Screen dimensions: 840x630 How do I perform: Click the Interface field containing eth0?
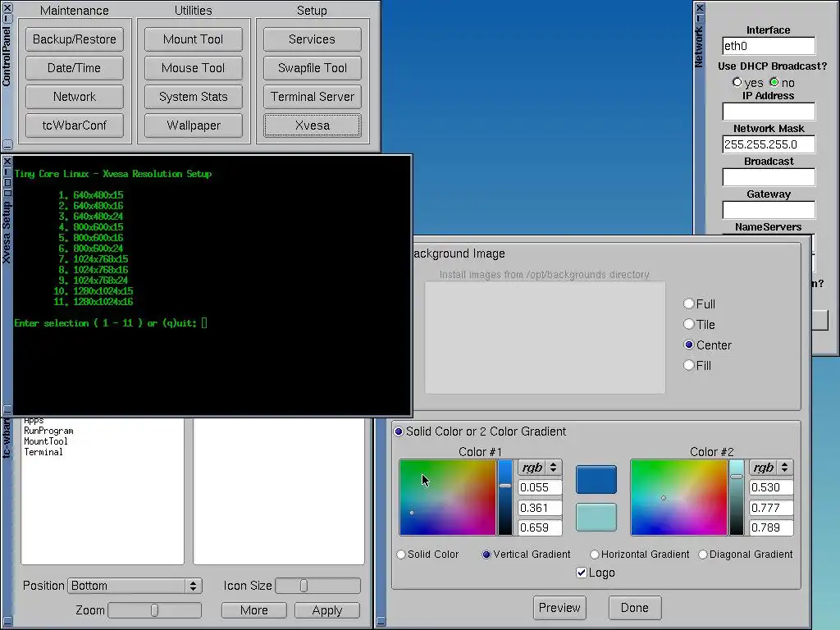coord(769,46)
